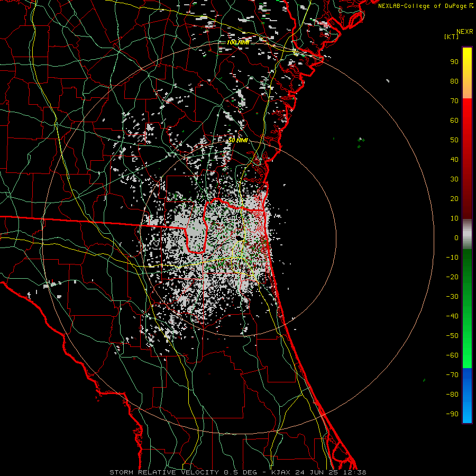Click the STORM RELATIVE VELOCITY caption at the bottom
Screen dimensions: 476x476
click(x=237, y=472)
